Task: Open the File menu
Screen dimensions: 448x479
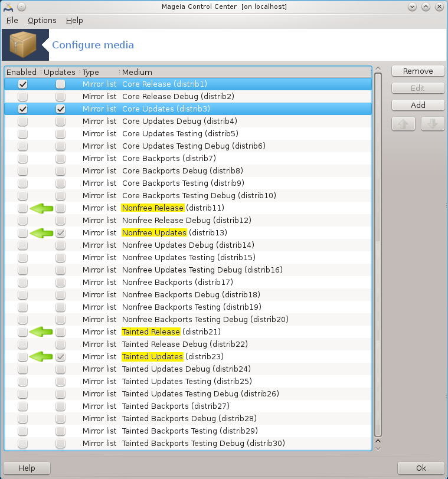Action: [12, 21]
